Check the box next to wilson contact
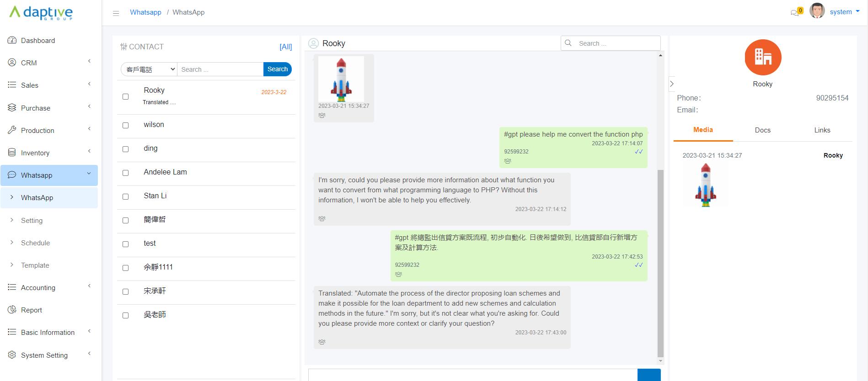Screen dimensions: 868x381 coord(125,125)
